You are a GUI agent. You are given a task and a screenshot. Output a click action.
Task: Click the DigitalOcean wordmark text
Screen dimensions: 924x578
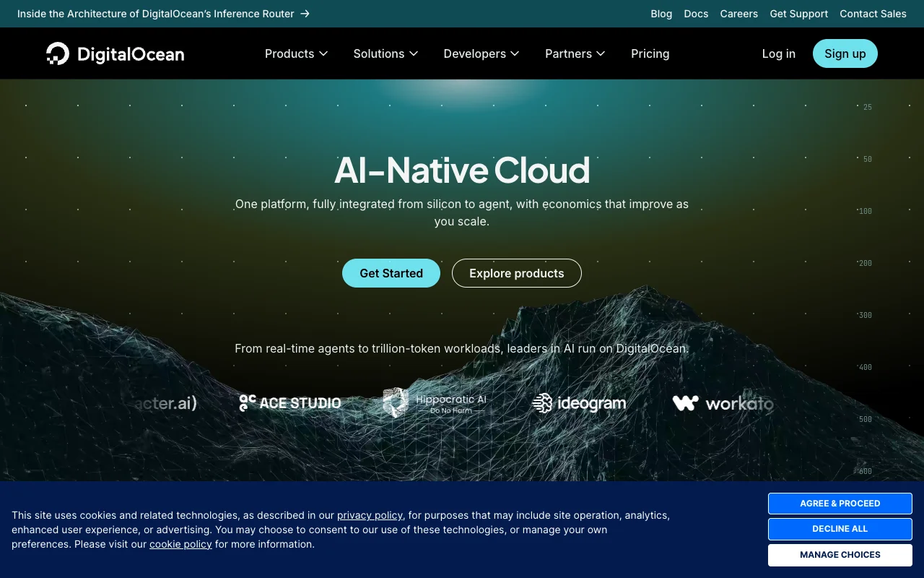pyautogui.click(x=131, y=54)
